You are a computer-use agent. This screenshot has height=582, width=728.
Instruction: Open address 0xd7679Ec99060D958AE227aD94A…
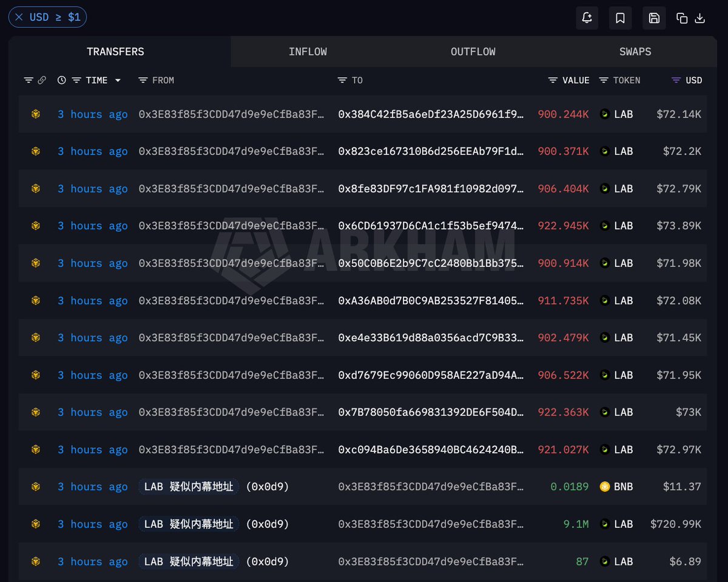[431, 375]
